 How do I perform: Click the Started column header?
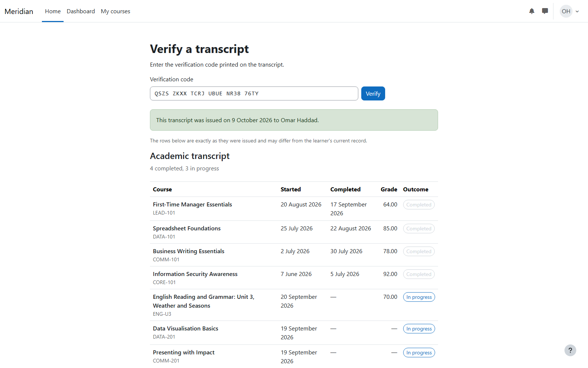tap(291, 190)
